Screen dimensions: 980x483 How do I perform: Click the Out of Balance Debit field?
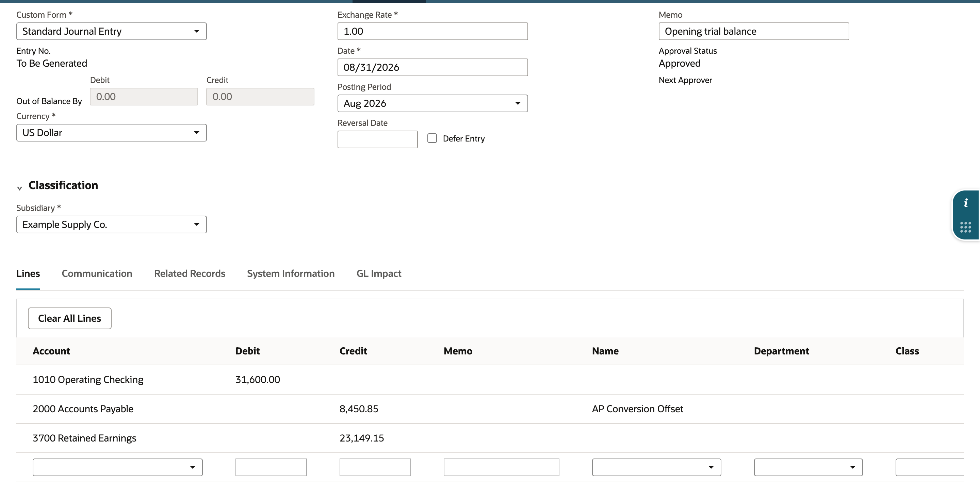point(144,97)
